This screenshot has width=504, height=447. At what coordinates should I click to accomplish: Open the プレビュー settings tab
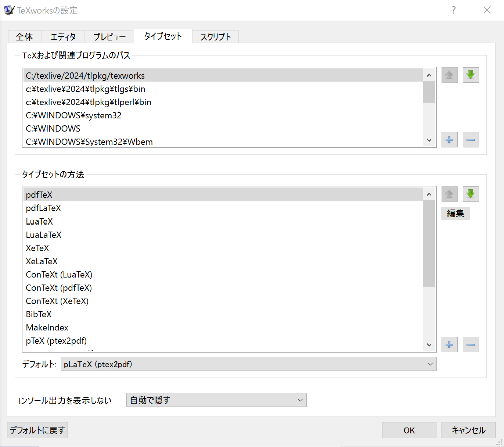tap(109, 36)
